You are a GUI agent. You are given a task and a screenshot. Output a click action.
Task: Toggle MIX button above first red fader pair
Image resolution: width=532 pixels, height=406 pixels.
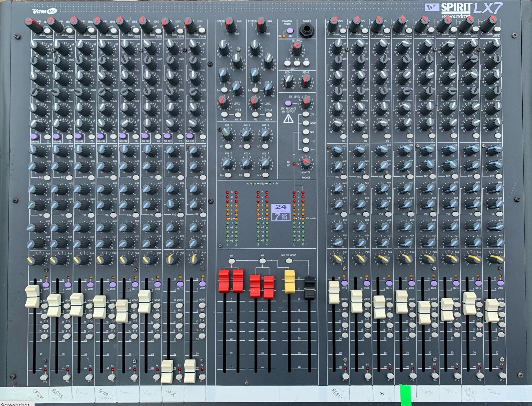232,261
